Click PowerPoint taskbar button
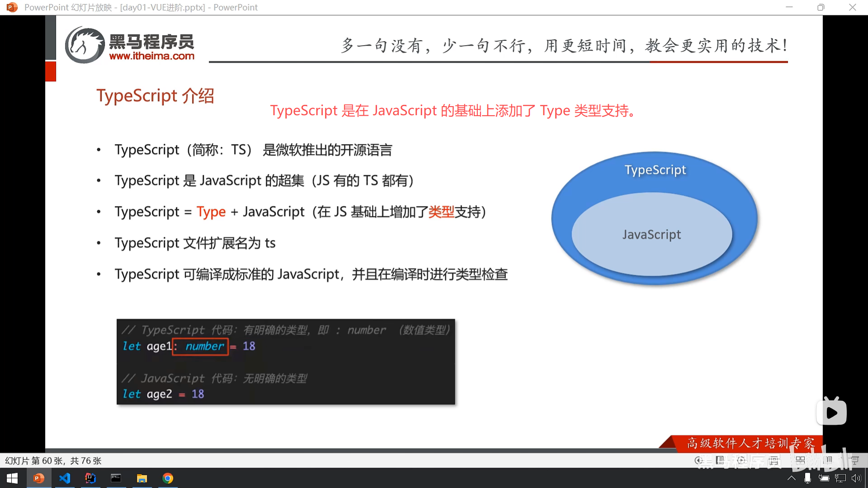 (x=39, y=478)
